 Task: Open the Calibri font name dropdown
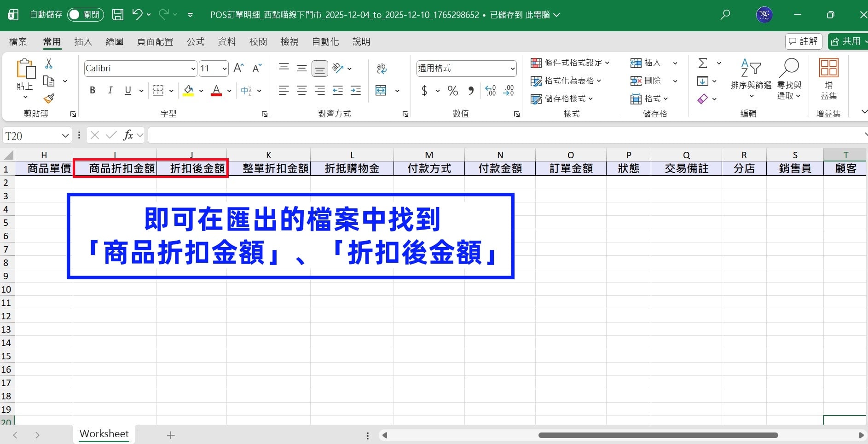tap(193, 69)
